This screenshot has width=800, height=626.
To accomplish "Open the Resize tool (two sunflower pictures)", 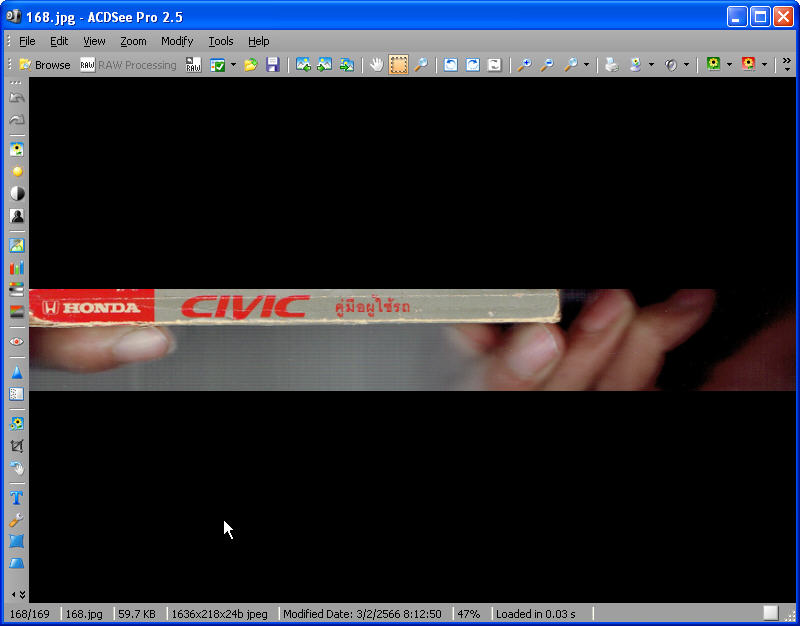I will (16, 424).
